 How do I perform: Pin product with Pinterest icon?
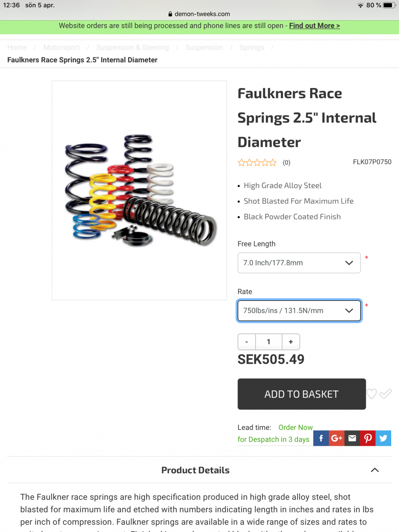[368, 438]
